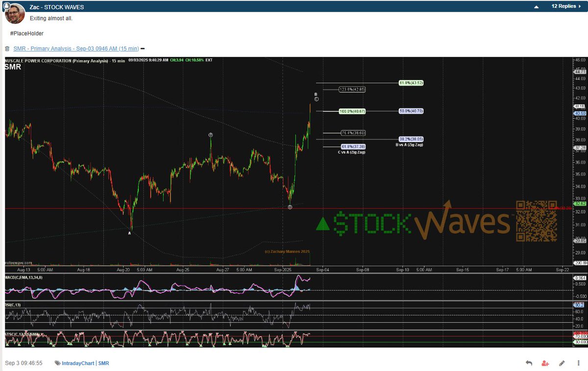Open SMR - Primary Analysis Sep-03 chart link
Screen dimensions: 588x371
click(76, 49)
